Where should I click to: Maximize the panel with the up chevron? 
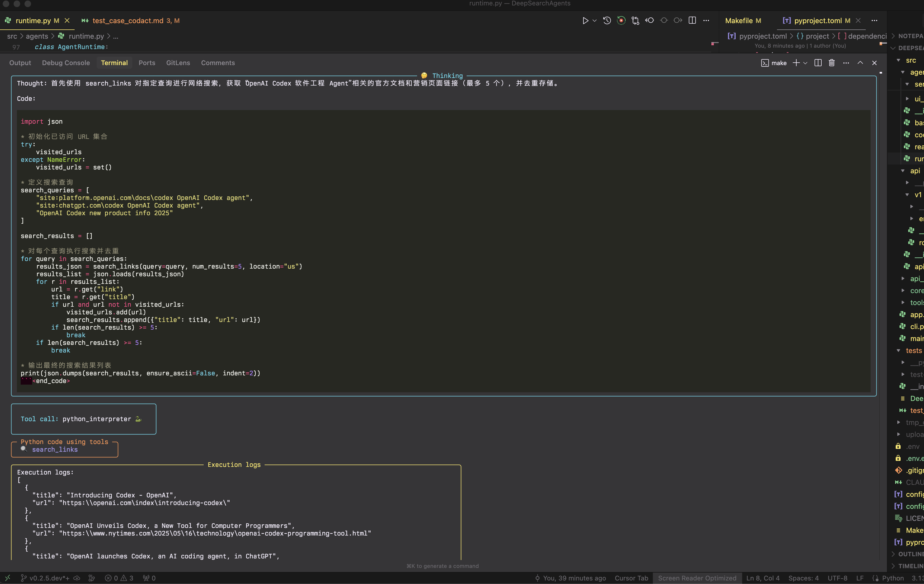860,63
